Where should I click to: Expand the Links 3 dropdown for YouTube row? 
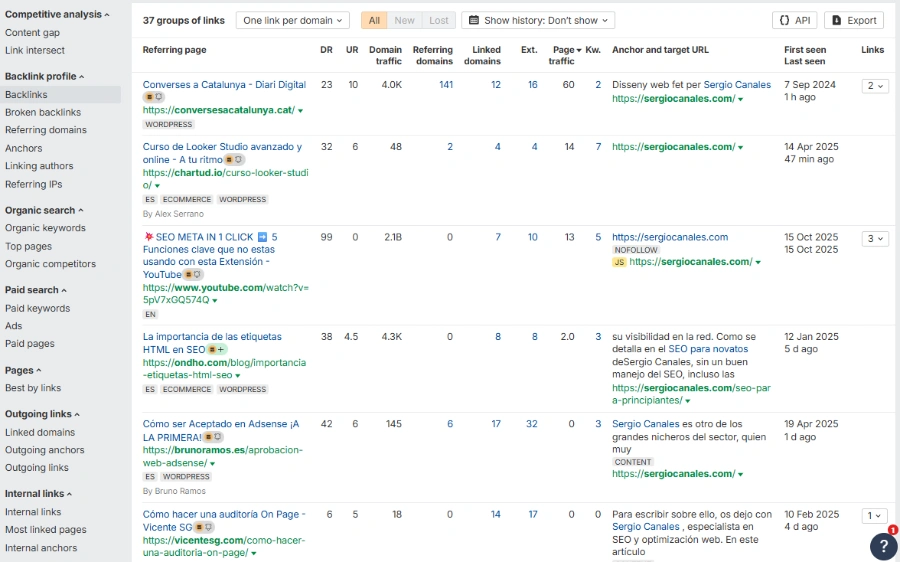[875, 238]
